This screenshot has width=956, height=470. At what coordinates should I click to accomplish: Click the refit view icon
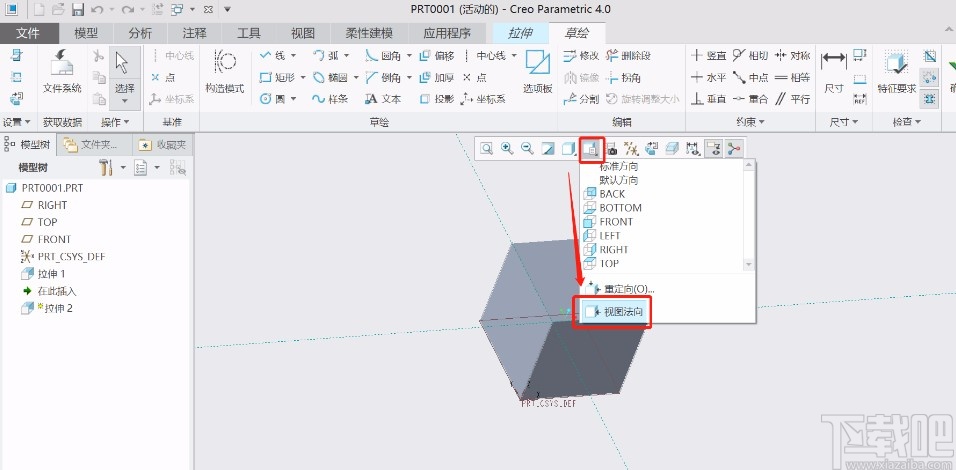click(486, 149)
